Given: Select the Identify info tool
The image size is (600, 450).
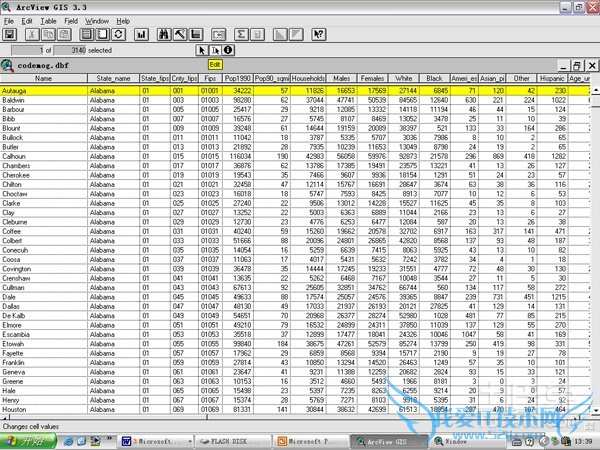Looking at the screenshot, I should [x=228, y=49].
